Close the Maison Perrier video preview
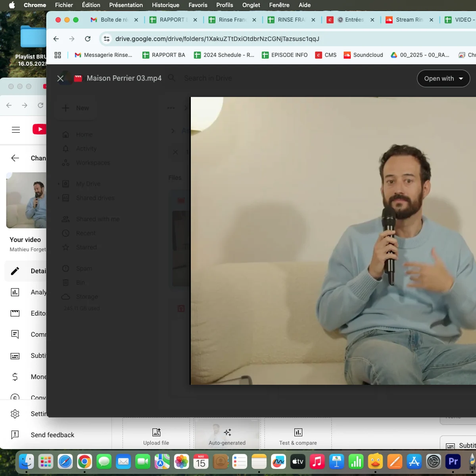 tap(60, 79)
